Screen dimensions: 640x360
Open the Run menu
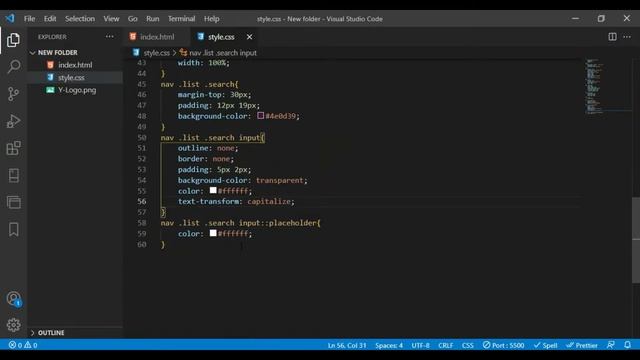click(153, 19)
